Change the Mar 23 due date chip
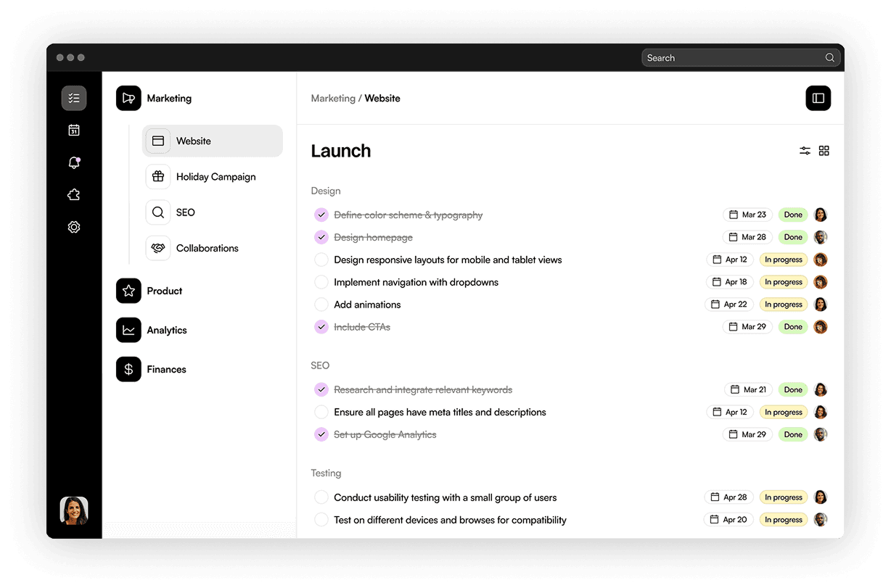This screenshot has height=588, width=891. coord(747,215)
